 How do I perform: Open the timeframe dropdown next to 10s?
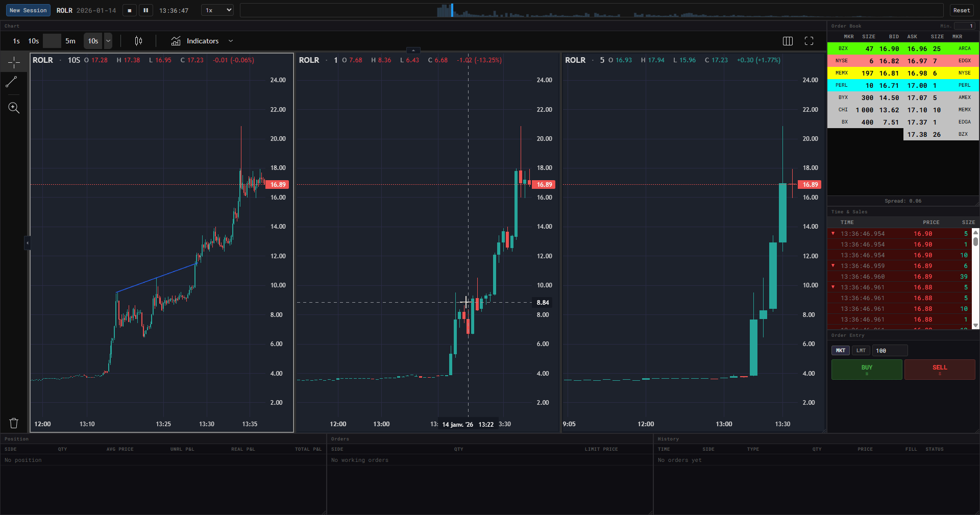[108, 41]
